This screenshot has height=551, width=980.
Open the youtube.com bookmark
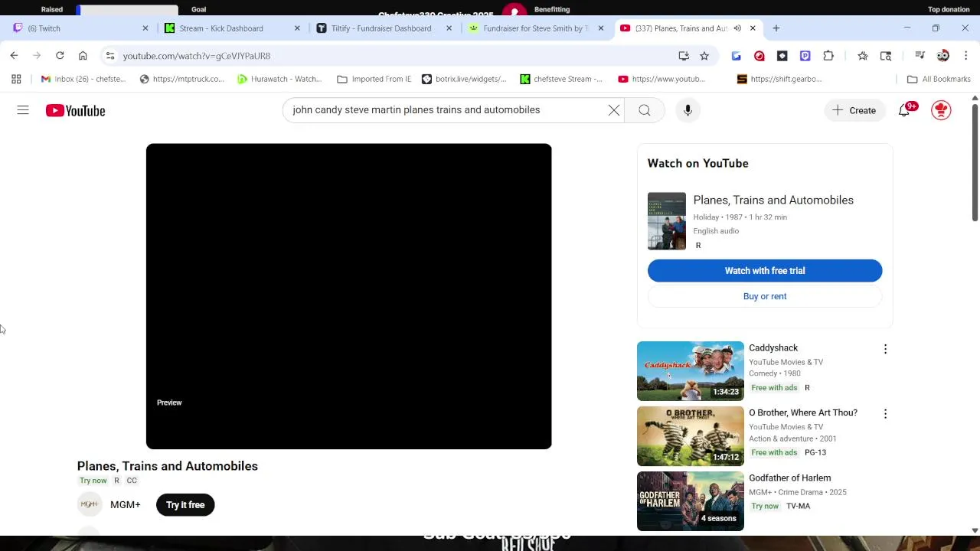pyautogui.click(x=661, y=79)
